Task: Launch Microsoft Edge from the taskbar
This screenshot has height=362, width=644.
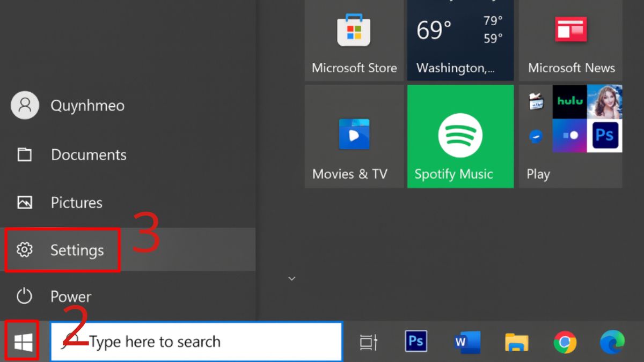Action: coord(612,342)
